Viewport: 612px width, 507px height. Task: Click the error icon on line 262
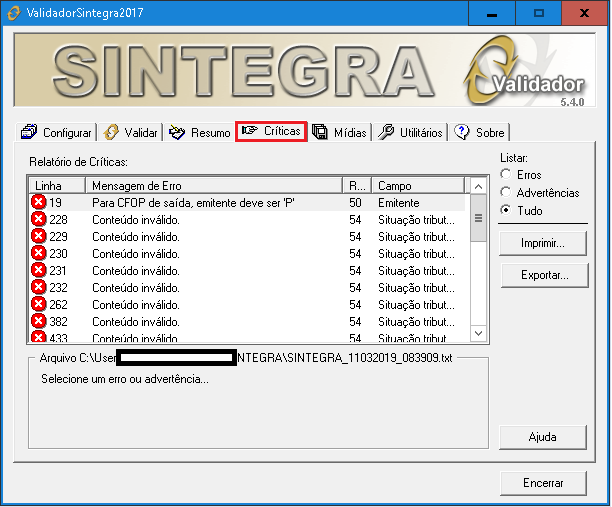(x=39, y=304)
